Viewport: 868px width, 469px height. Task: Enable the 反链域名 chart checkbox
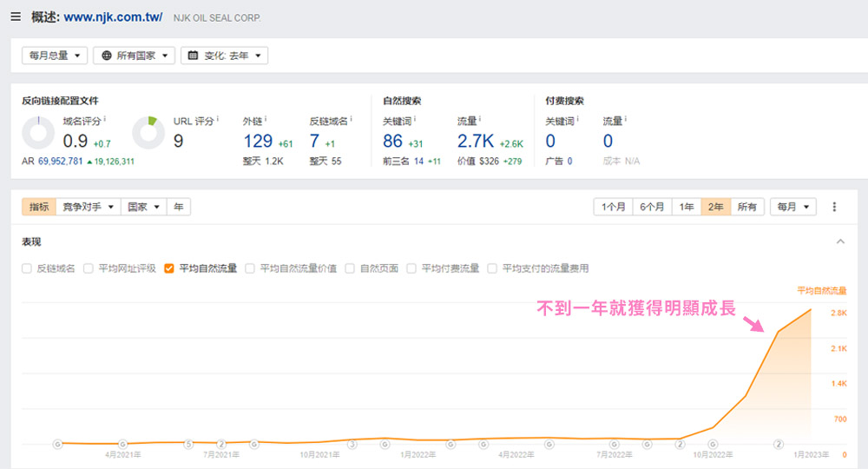click(27, 268)
